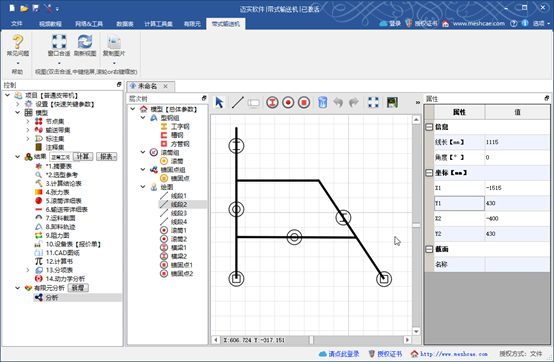Open 11.CAD图纸 result item
The height and width of the screenshot is (362, 554).
63,253
